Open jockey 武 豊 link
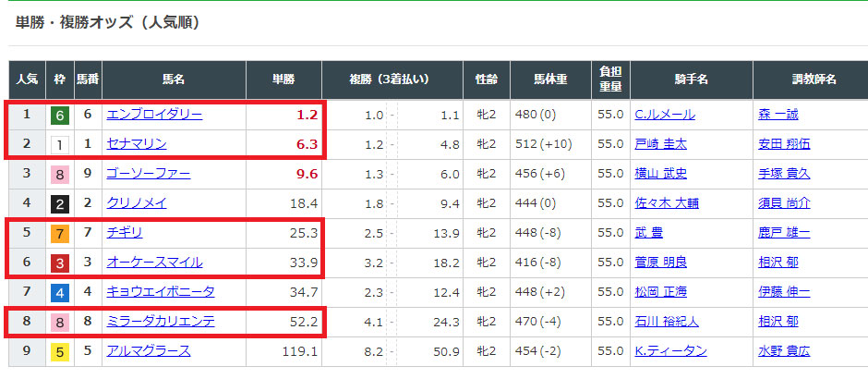 click(648, 232)
